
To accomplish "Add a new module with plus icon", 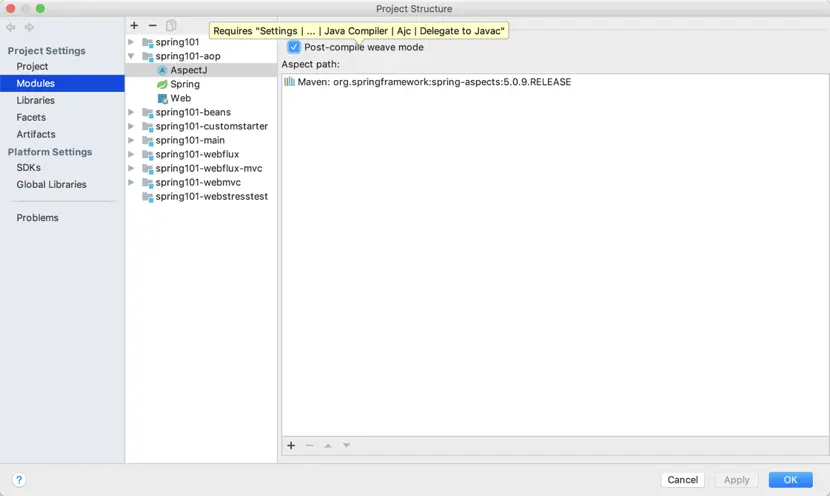I will coord(134,25).
